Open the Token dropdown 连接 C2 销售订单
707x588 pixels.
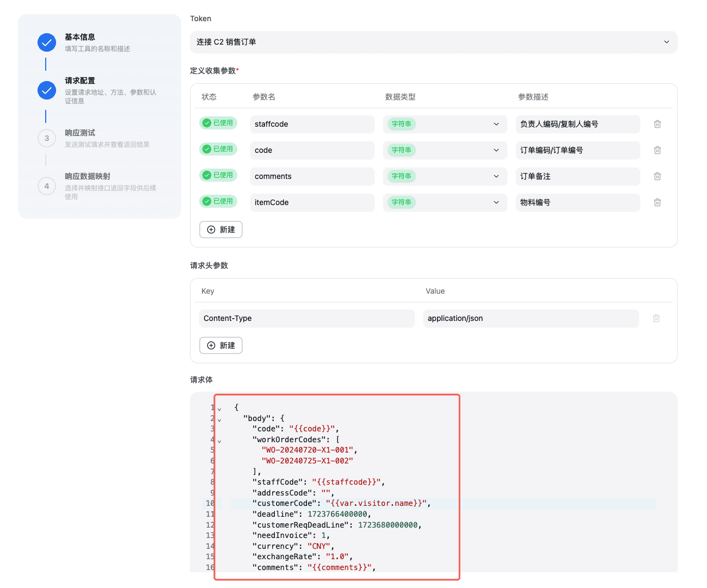[x=434, y=42]
